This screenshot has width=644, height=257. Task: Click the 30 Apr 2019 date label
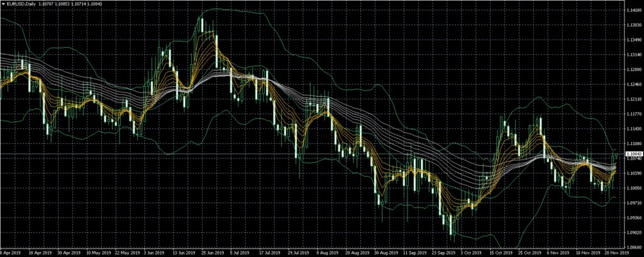(70, 253)
